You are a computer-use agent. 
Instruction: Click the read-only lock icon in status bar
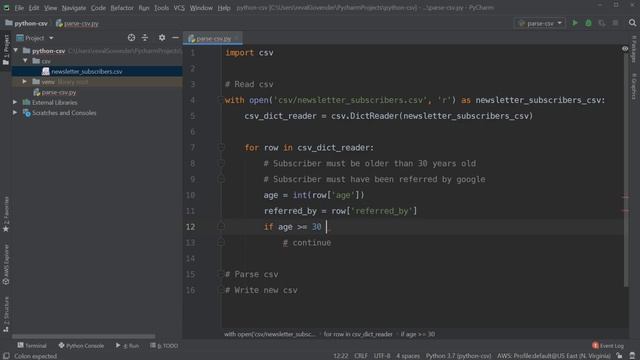tap(619, 356)
